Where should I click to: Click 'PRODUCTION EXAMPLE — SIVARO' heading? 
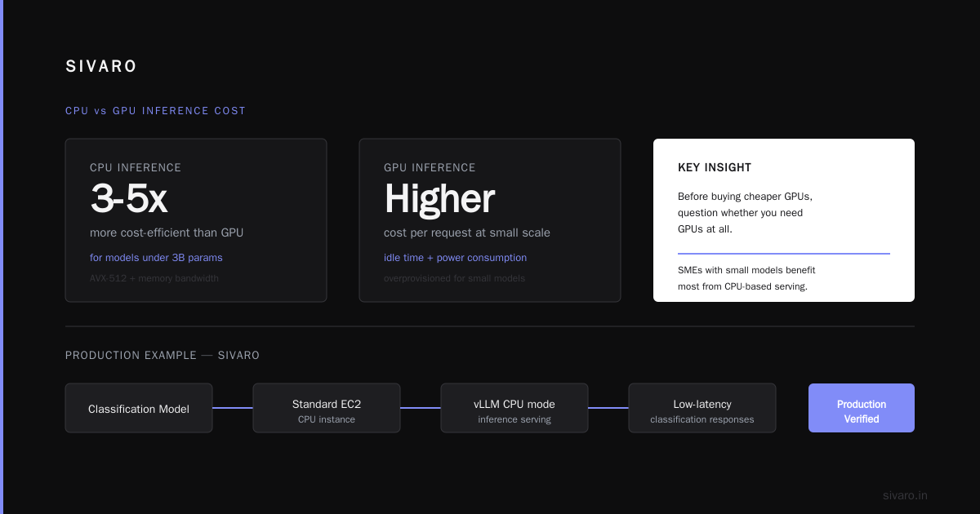(x=163, y=356)
